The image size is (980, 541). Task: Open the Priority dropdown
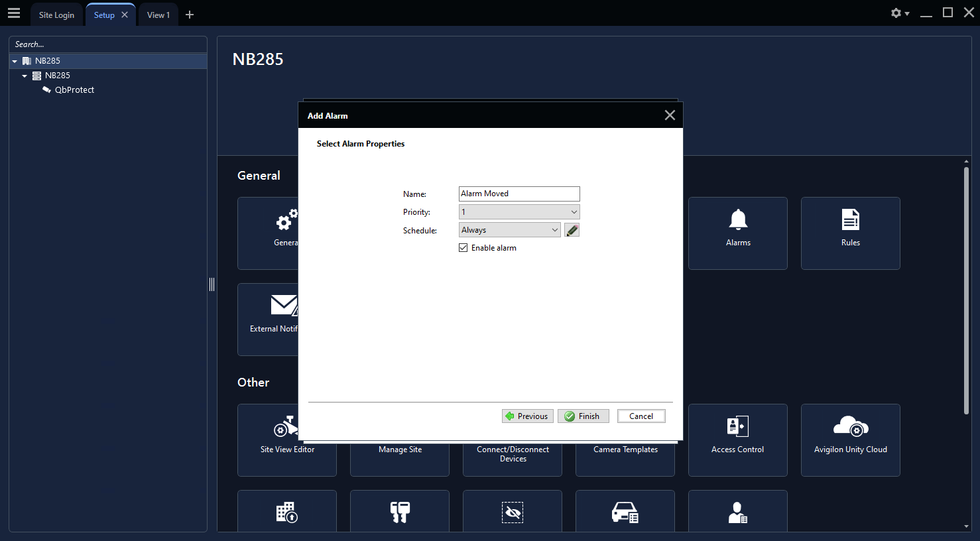point(519,212)
